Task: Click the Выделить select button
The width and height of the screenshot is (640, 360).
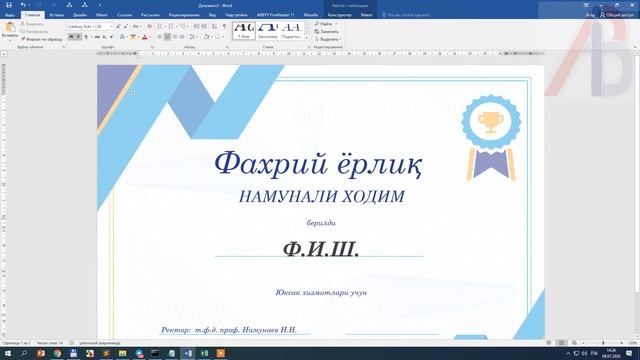Action: (327, 39)
